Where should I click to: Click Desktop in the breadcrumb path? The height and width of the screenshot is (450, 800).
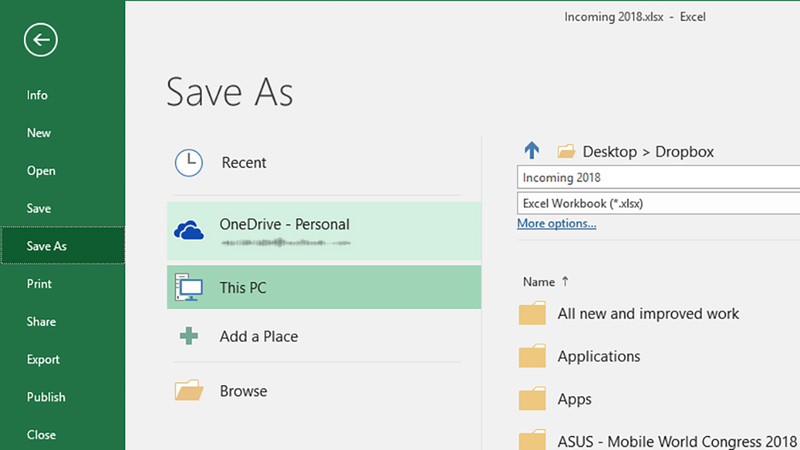(x=609, y=152)
